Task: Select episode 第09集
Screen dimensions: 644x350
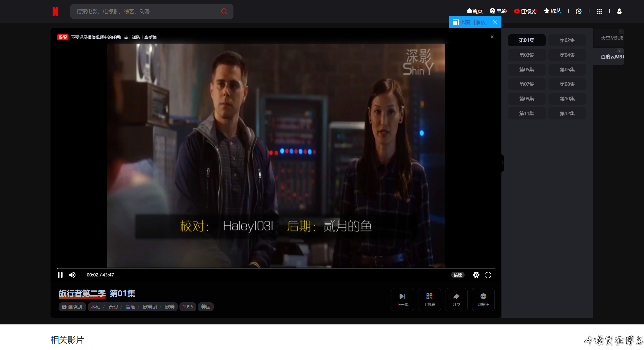Action: pyautogui.click(x=527, y=99)
